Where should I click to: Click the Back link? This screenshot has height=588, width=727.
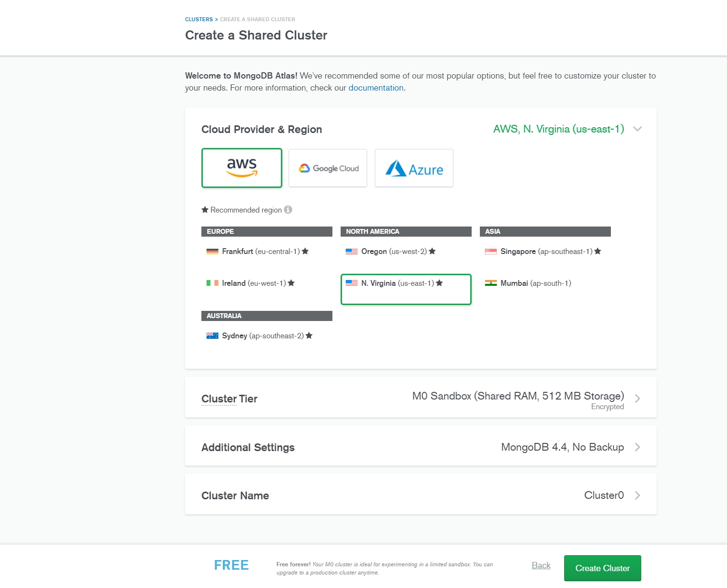pyautogui.click(x=541, y=565)
